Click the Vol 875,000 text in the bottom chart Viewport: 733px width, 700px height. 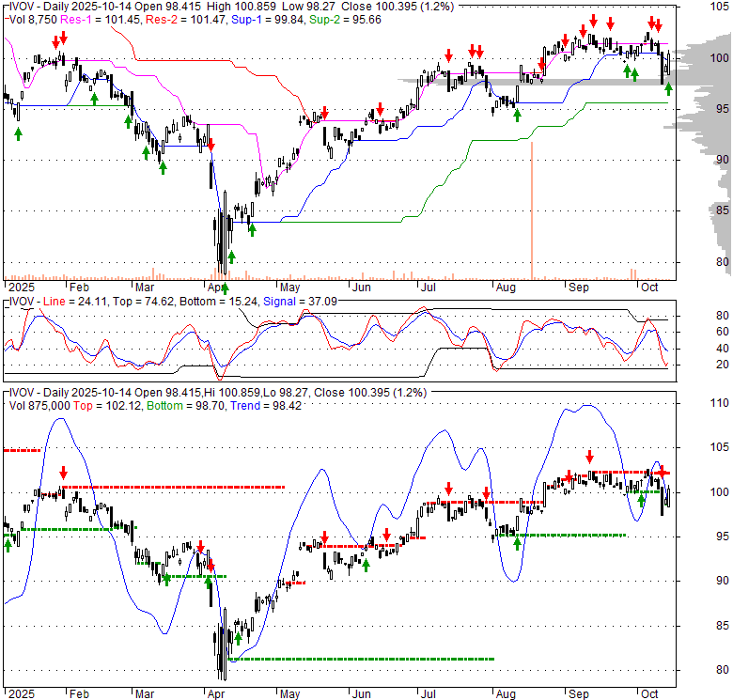pos(39,405)
